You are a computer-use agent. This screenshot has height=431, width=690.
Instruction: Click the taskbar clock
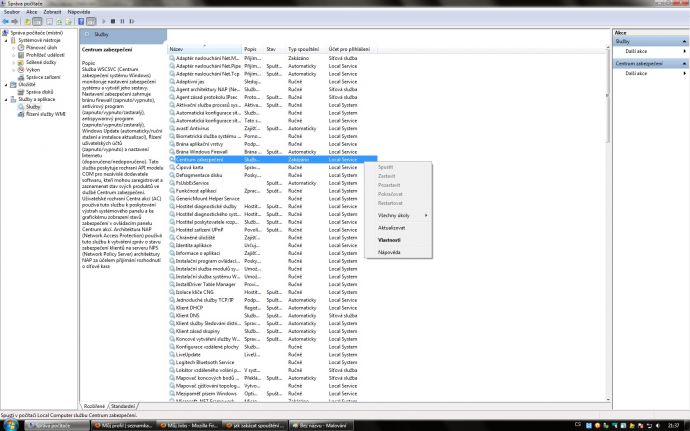click(x=673, y=425)
